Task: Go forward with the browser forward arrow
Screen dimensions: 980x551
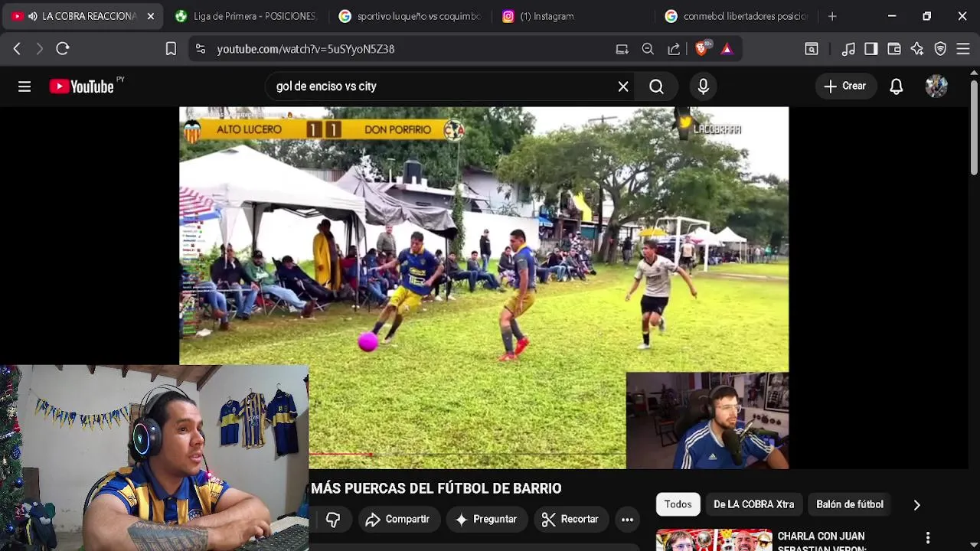Action: coord(40,49)
